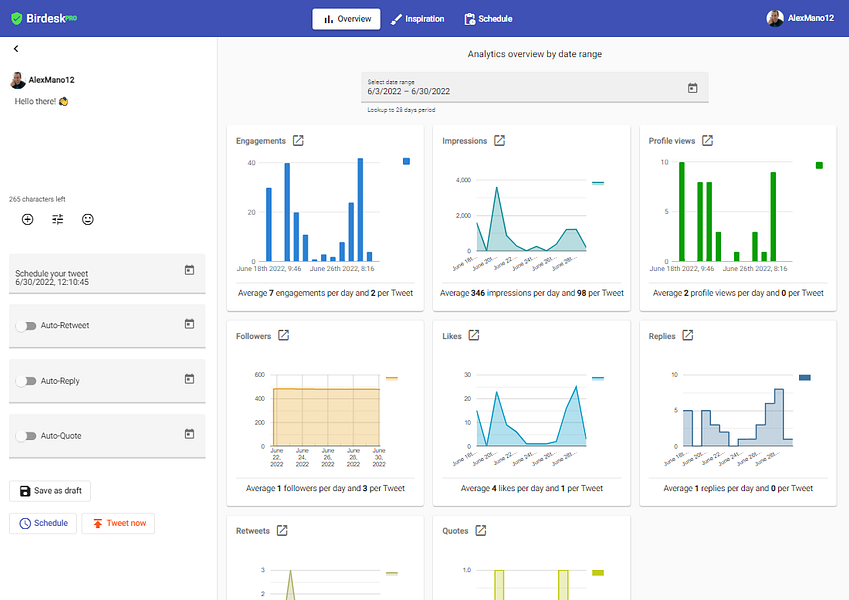
Task: Enable the Auto-Reply switch
Action: point(25,381)
